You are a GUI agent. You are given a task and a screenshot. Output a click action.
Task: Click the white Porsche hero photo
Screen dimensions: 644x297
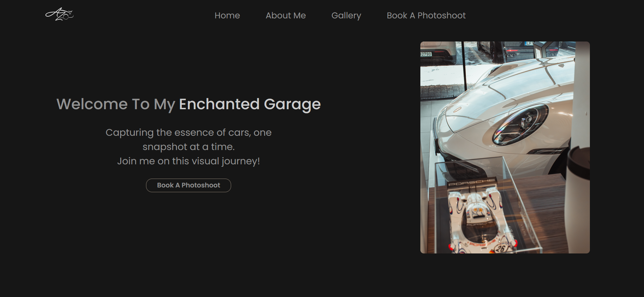[x=505, y=147]
